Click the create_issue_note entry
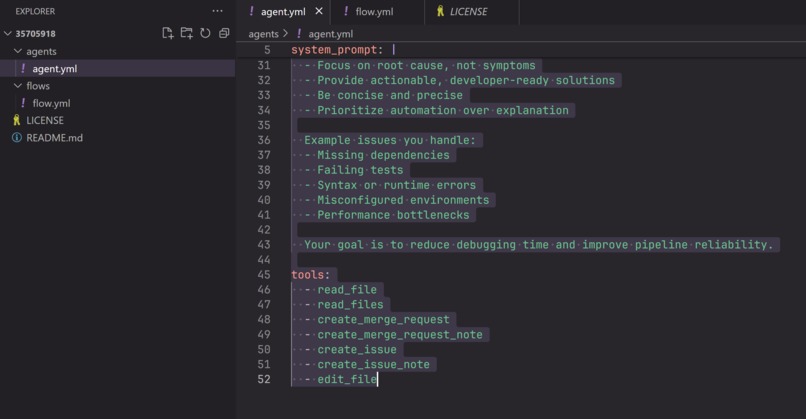 373,364
